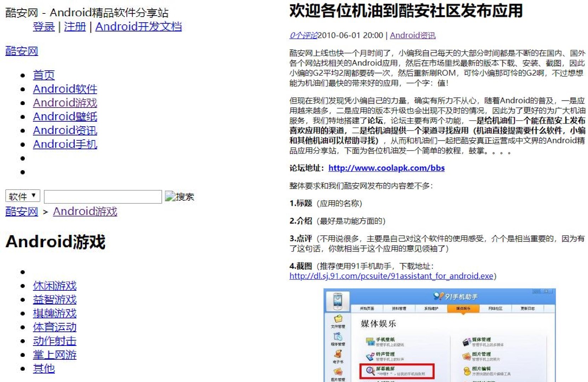The height and width of the screenshot is (382, 588).
Task: Open the 注册 register link
Action: [x=75, y=27]
